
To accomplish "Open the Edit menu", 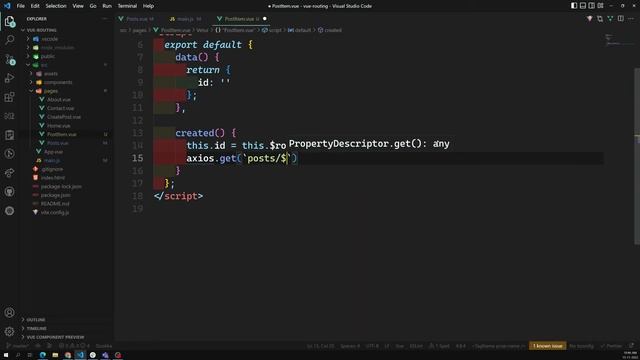I will 35,6.
